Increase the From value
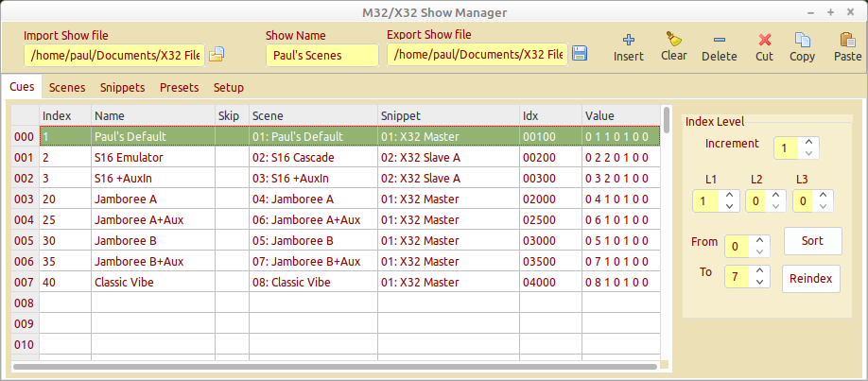Viewport: 868px width, 381px height. click(x=759, y=240)
